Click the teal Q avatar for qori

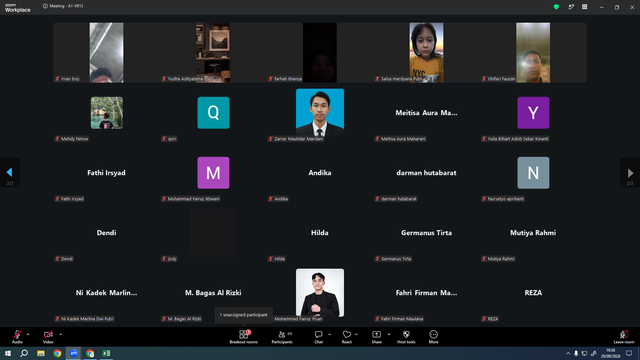coord(213,113)
